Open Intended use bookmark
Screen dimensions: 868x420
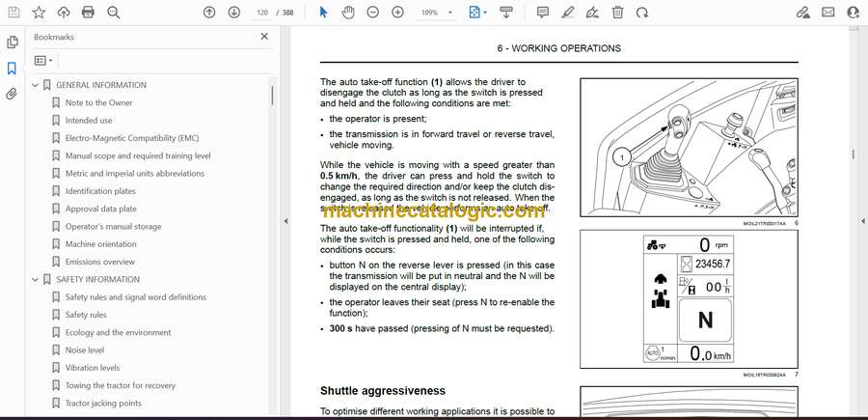(89, 121)
